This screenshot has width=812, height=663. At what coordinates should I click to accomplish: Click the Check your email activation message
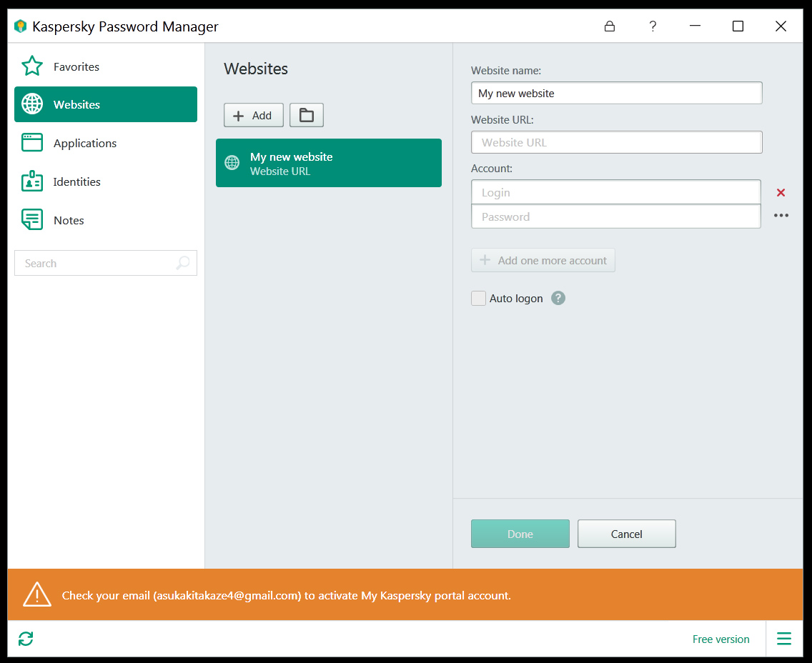pos(287,596)
